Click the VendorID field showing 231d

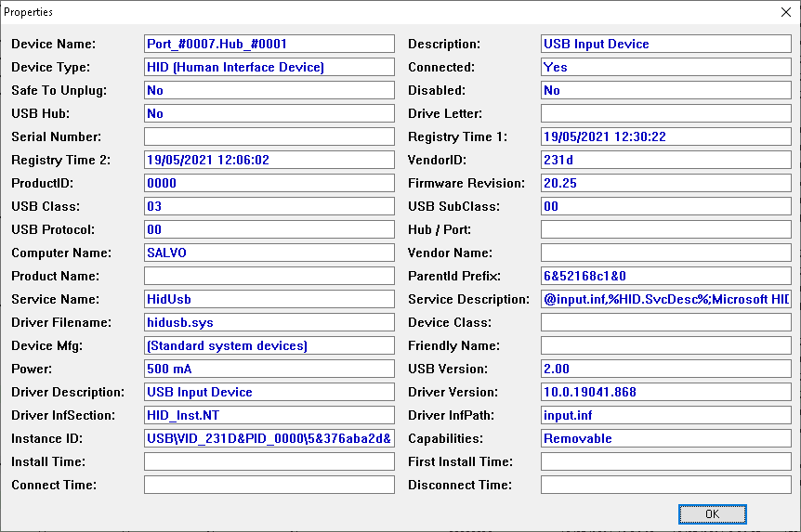[x=666, y=160]
